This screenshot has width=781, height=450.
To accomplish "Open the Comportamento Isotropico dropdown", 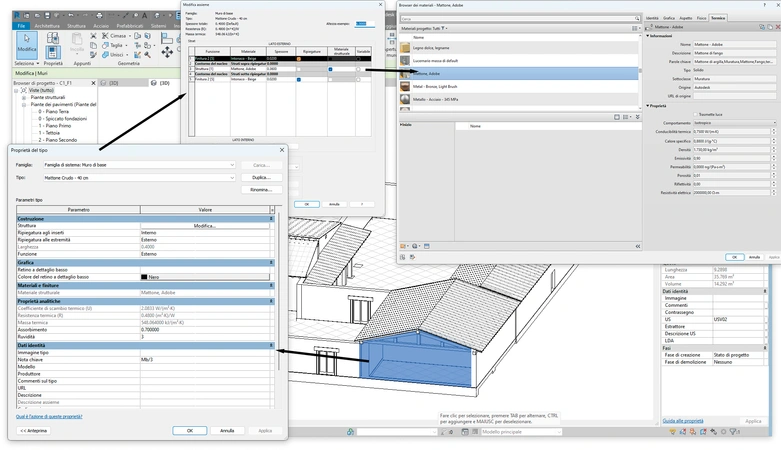I will point(735,123).
